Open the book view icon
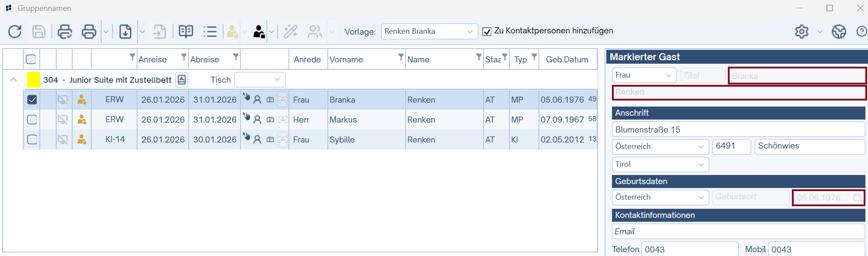The image size is (868, 256). (186, 32)
